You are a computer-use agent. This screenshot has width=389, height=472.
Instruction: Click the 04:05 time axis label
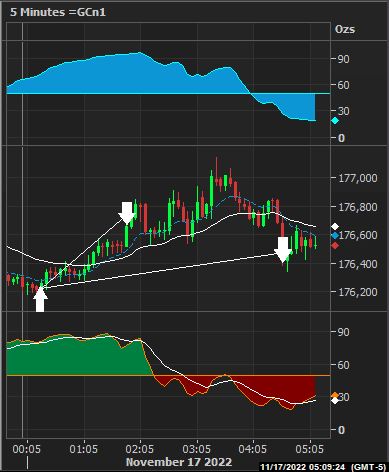click(253, 449)
